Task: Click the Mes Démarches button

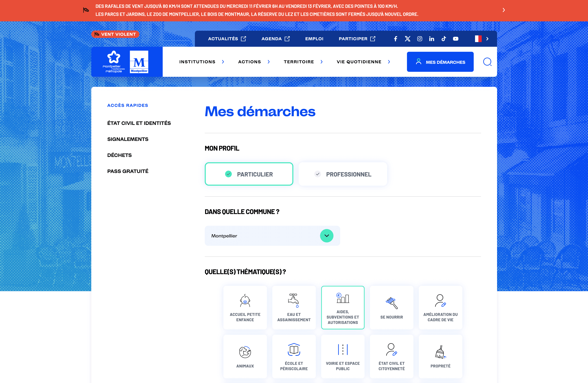Action: coord(440,62)
